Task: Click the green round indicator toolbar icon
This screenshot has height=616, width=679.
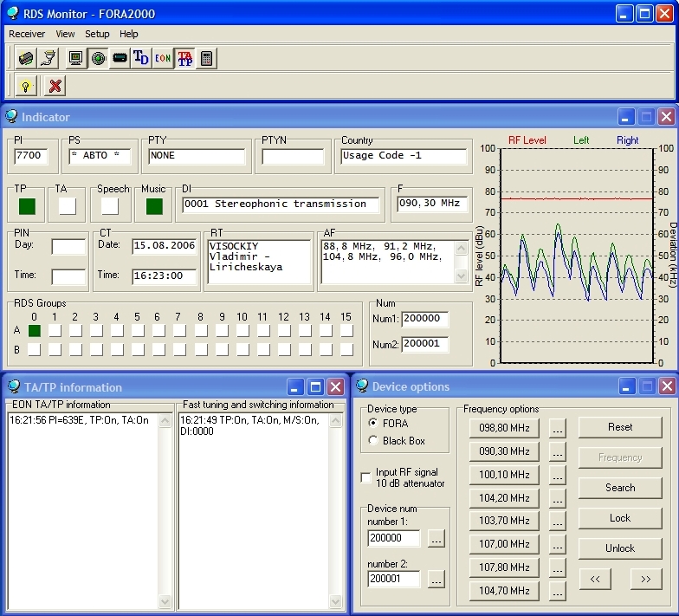Action: point(98,58)
